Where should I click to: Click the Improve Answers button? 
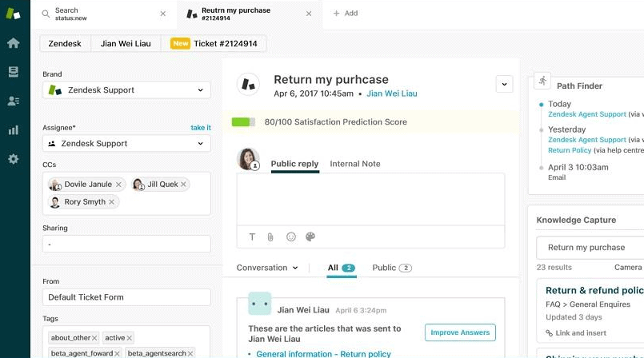[x=460, y=332]
